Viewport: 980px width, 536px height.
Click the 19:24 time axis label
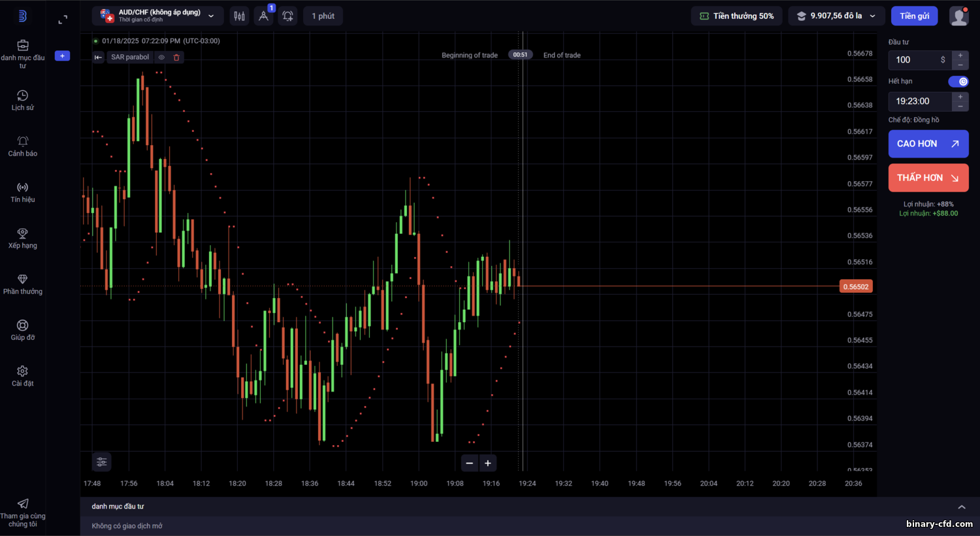pos(527,484)
